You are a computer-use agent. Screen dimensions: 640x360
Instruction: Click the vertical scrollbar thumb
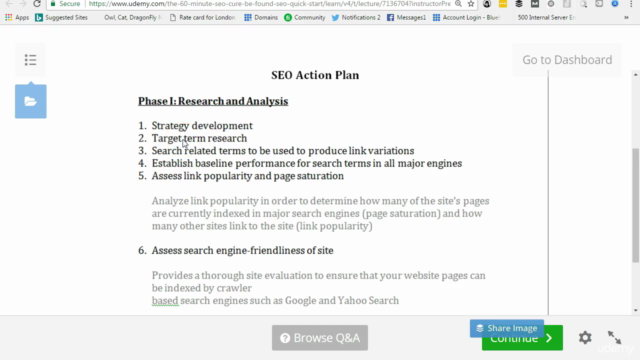636,205
